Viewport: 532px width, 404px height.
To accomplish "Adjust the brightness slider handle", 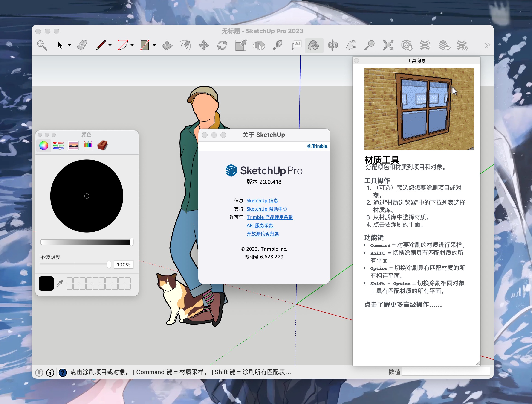I will (132, 242).
